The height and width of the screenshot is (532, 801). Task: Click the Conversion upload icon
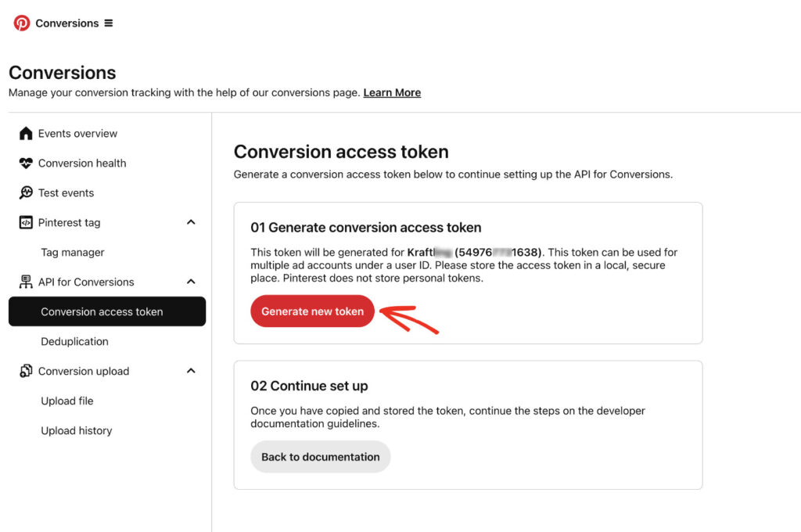(x=26, y=371)
